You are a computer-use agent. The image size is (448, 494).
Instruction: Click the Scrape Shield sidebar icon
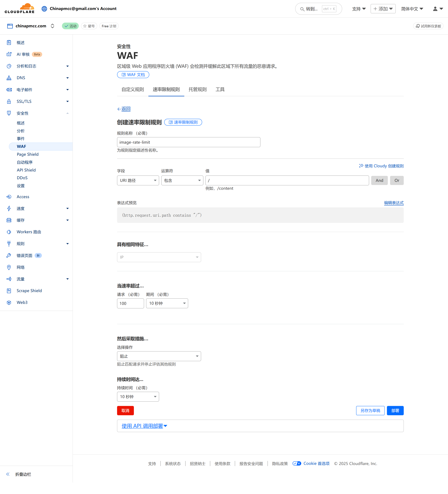[9, 291]
